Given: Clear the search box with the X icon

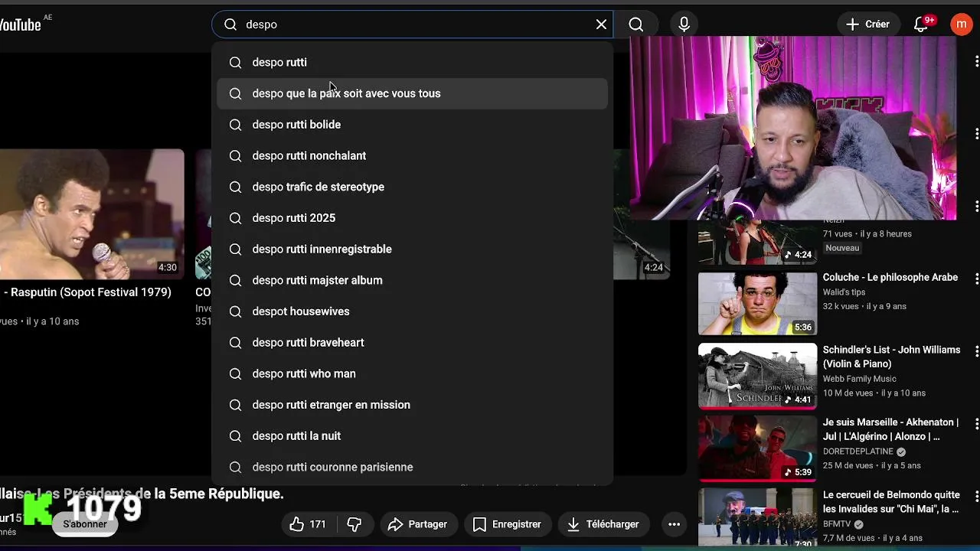Looking at the screenshot, I should tap(601, 24).
